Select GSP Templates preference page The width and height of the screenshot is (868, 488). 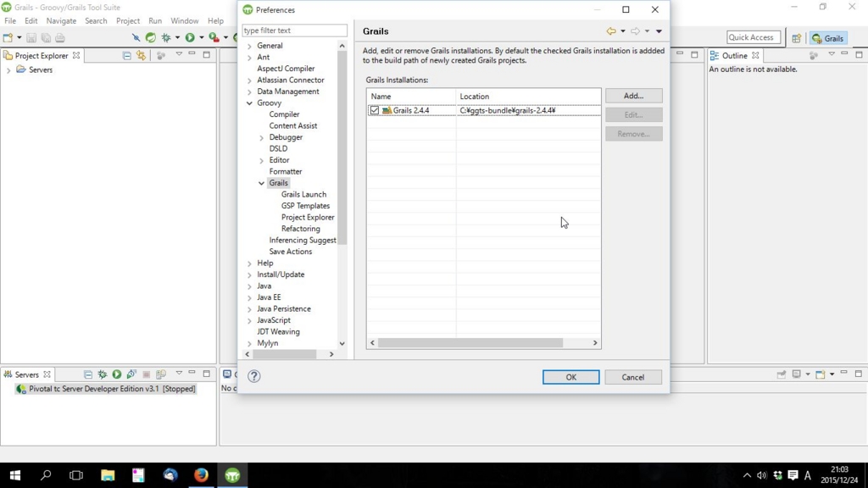click(305, 206)
